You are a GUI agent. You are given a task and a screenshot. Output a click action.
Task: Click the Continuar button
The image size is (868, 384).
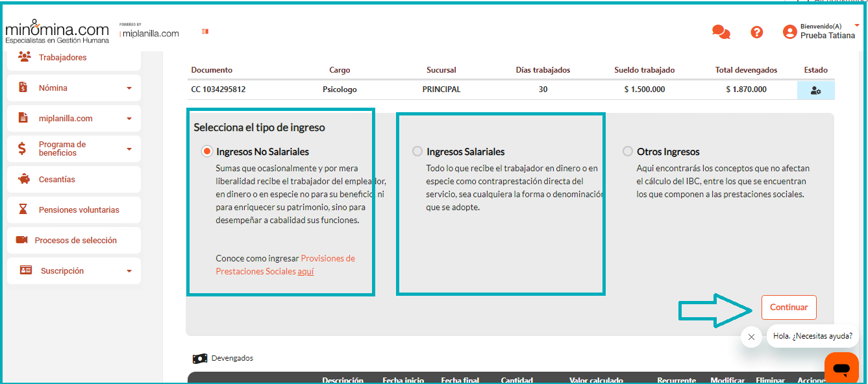[x=789, y=307]
